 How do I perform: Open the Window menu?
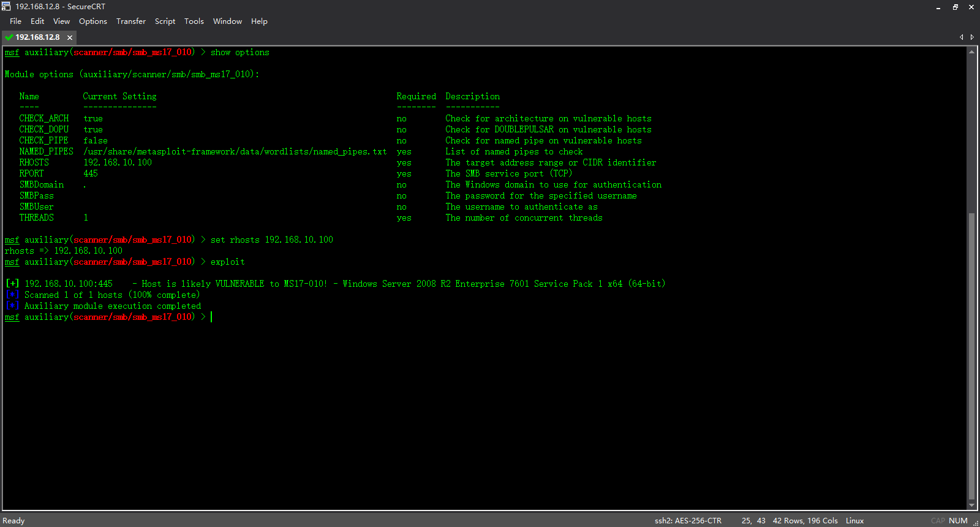coord(227,21)
